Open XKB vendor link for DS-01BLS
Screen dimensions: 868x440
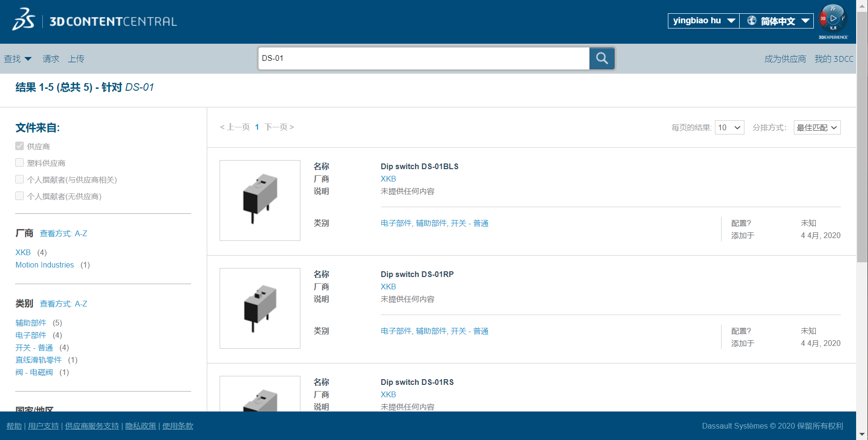pos(388,179)
